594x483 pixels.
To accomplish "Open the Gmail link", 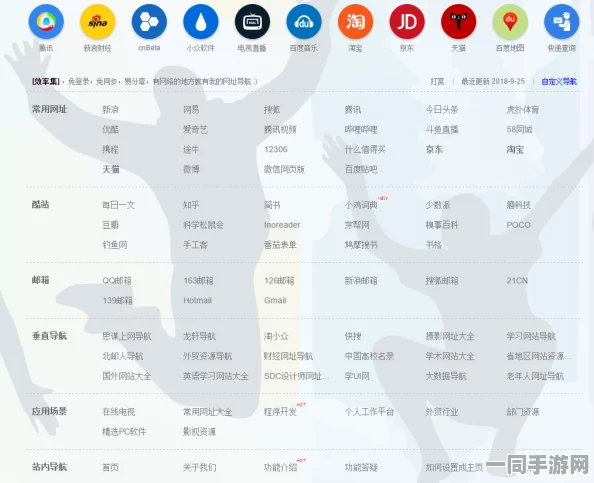I will pyautogui.click(x=275, y=300).
